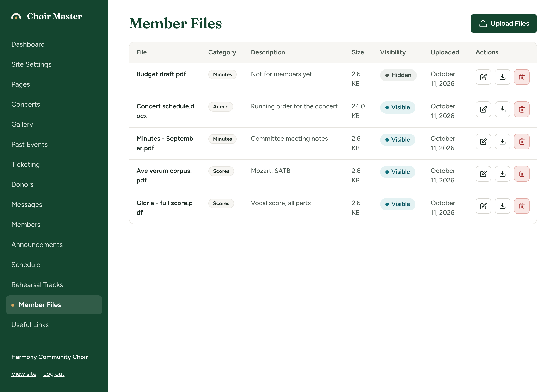Click the Budget draft.pdf file name

pos(161,74)
